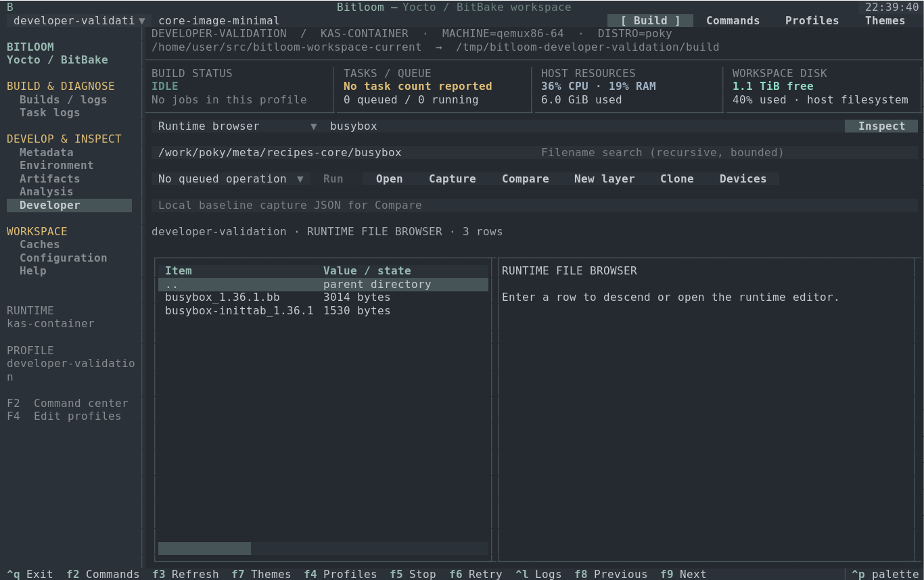Focus the Filename search field
924x580 pixels.
click(726, 152)
